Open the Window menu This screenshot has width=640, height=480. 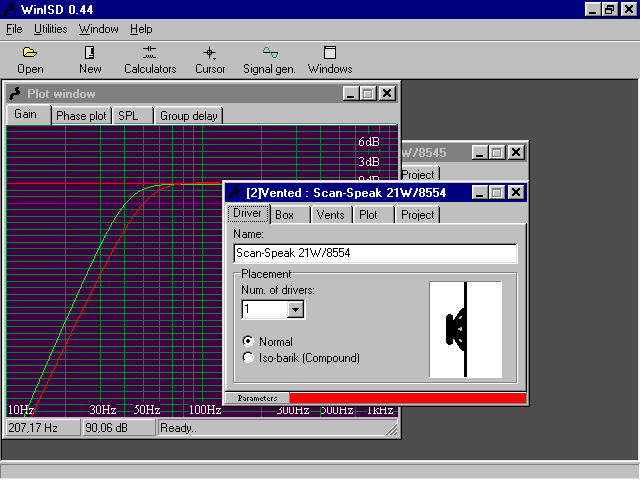point(98,29)
